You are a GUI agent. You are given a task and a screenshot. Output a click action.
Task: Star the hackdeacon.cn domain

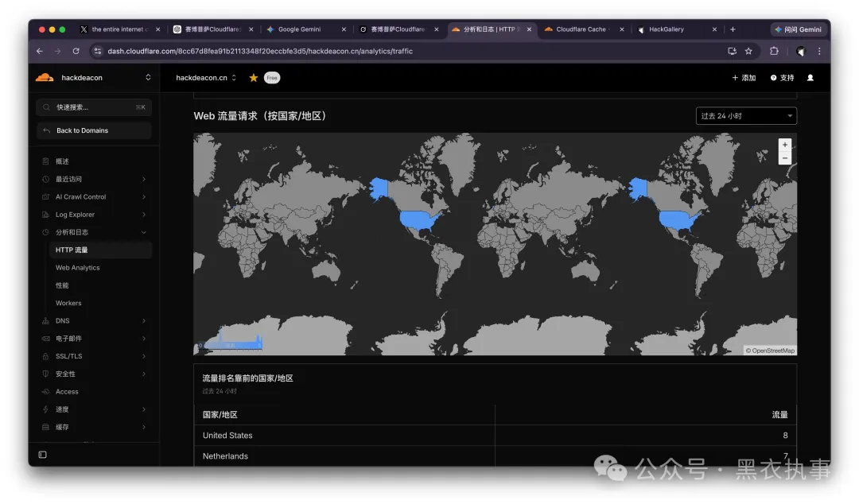pyautogui.click(x=253, y=78)
